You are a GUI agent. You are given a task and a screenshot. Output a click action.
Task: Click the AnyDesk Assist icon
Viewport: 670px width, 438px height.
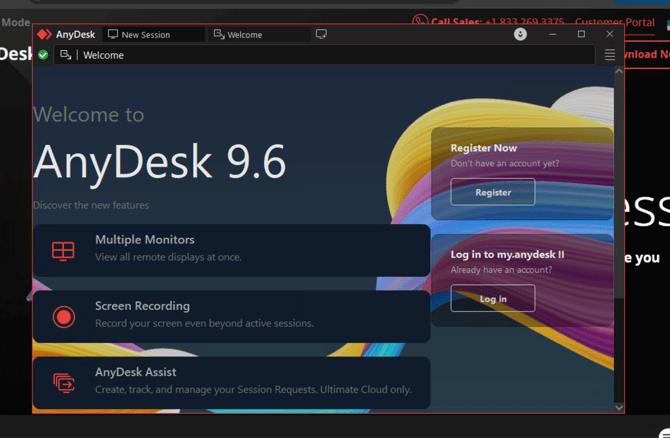[x=64, y=383]
